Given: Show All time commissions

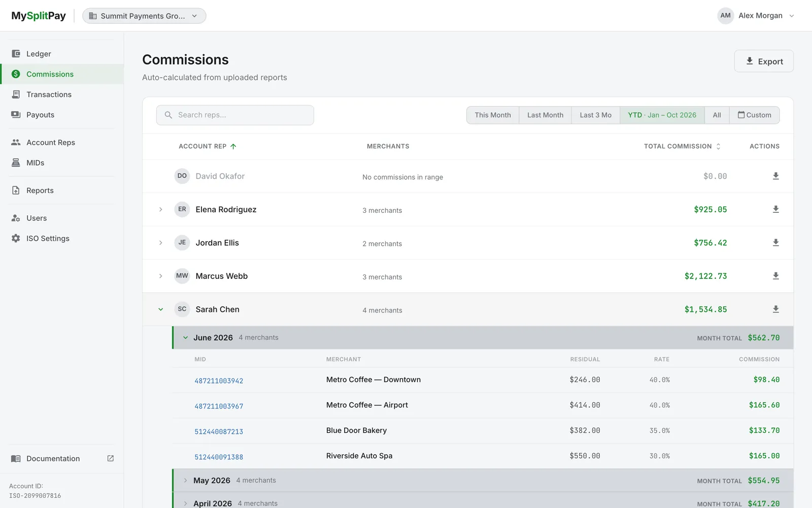Looking at the screenshot, I should point(717,115).
